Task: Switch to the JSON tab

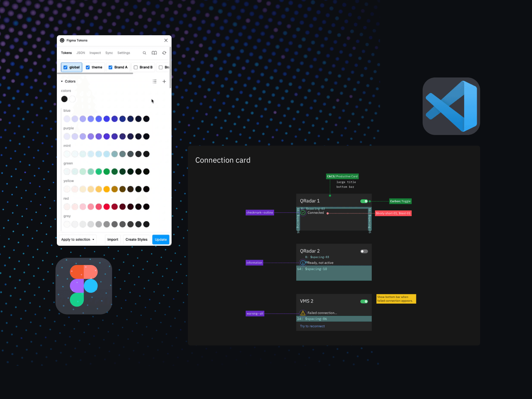Action: [80, 53]
